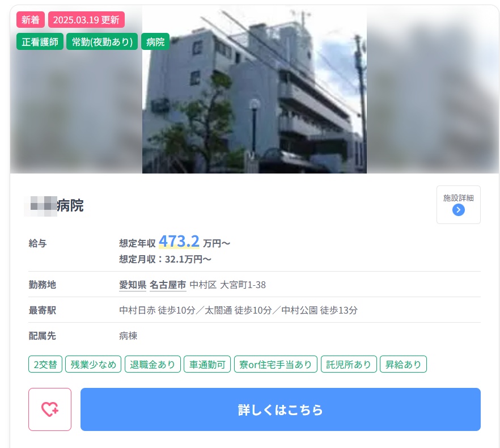The image size is (500, 448).
Task: Select the 常勤(夜勤あり) tag
Action: click(x=102, y=42)
